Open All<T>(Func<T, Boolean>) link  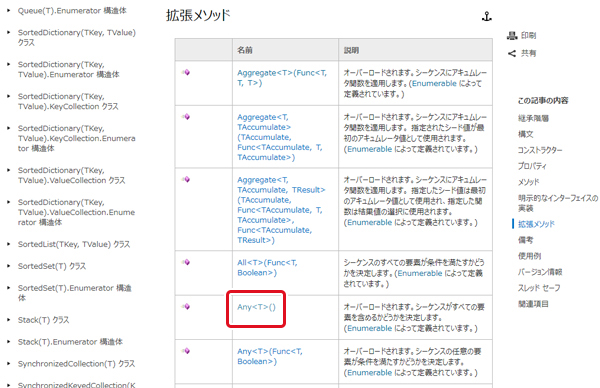click(267, 267)
